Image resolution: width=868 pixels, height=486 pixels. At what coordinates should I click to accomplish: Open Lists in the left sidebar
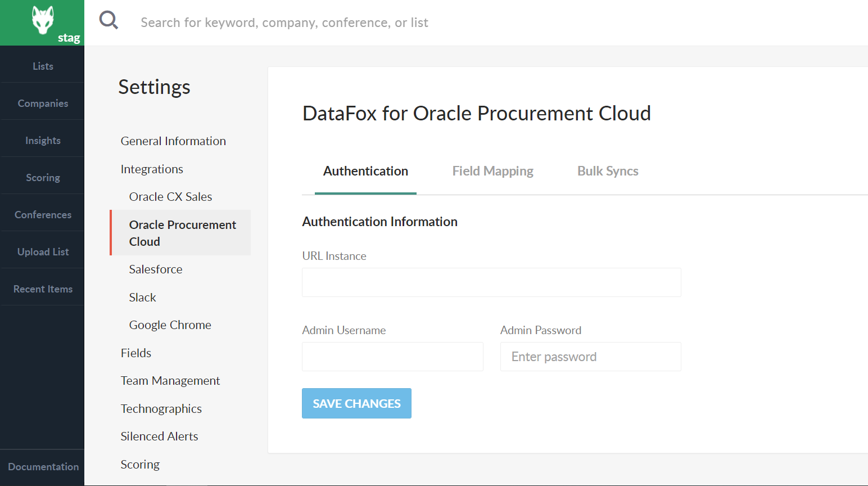(43, 66)
